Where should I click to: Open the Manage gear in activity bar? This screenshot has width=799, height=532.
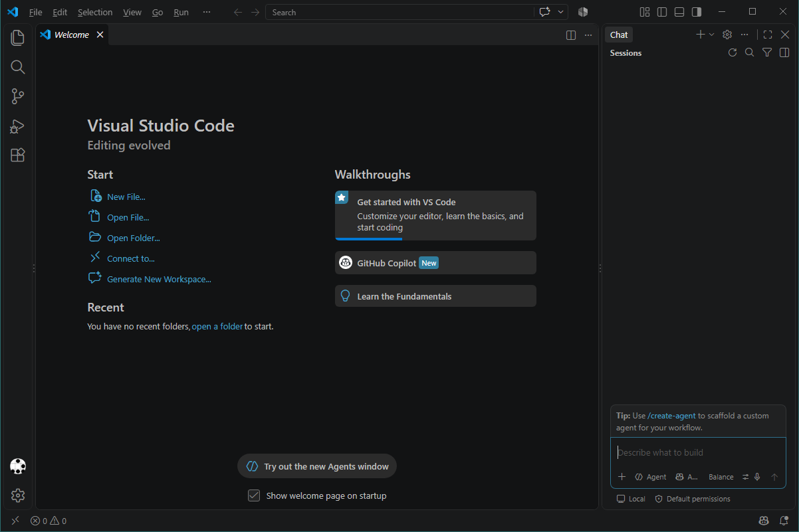point(18,495)
